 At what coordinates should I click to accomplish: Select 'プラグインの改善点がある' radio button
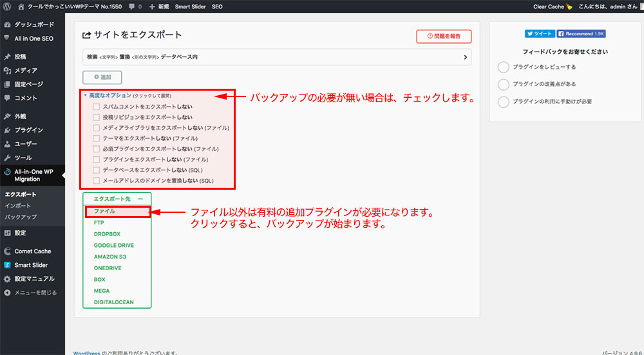click(x=504, y=84)
